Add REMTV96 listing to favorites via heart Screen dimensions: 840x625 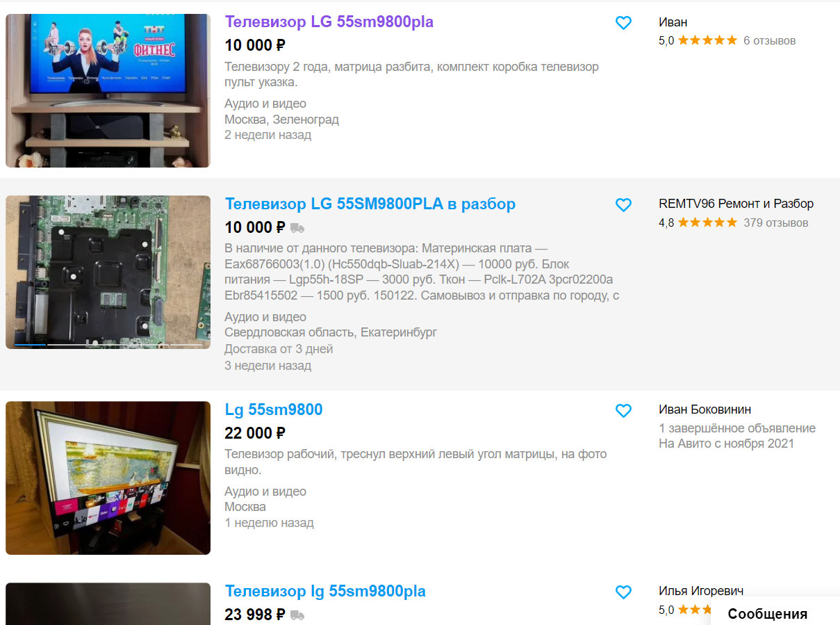tap(623, 205)
